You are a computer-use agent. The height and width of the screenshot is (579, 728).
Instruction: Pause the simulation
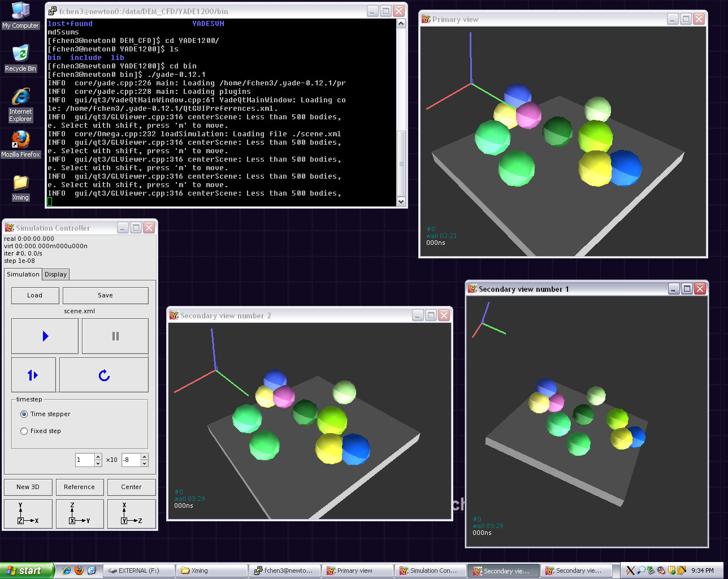click(x=115, y=336)
